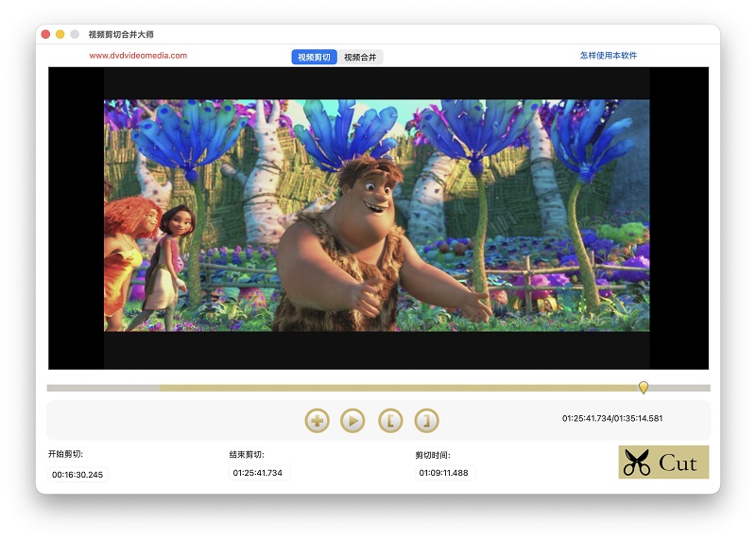Image resolution: width=756 pixels, height=541 pixels.
Task: Switch to the 视频剪切 tab
Action: pyautogui.click(x=314, y=57)
